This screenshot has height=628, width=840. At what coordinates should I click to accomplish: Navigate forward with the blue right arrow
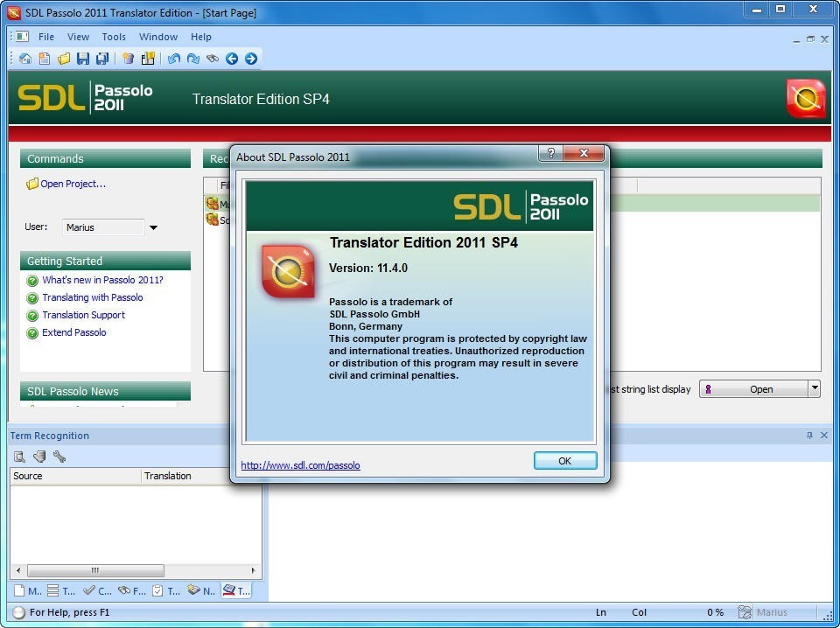(251, 59)
